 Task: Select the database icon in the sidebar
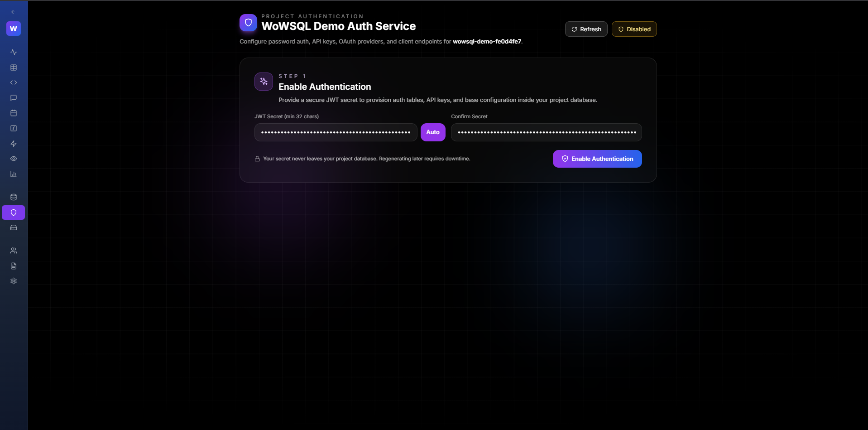(x=13, y=197)
